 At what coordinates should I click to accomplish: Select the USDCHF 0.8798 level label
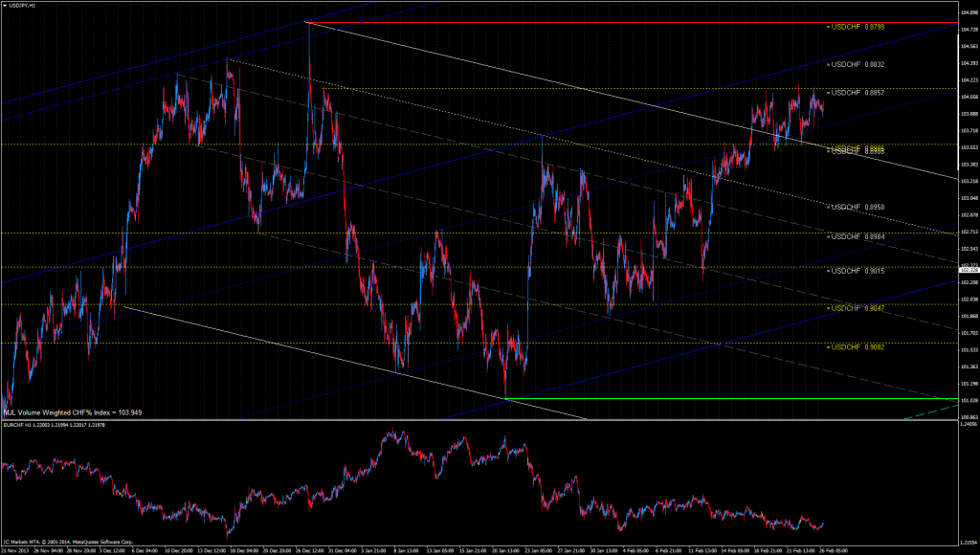(x=857, y=27)
